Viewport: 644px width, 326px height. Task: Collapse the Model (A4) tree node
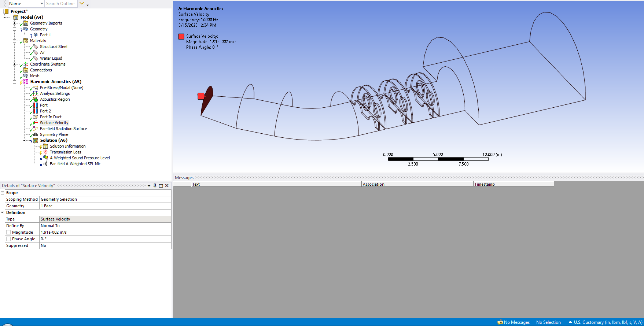pos(4,17)
